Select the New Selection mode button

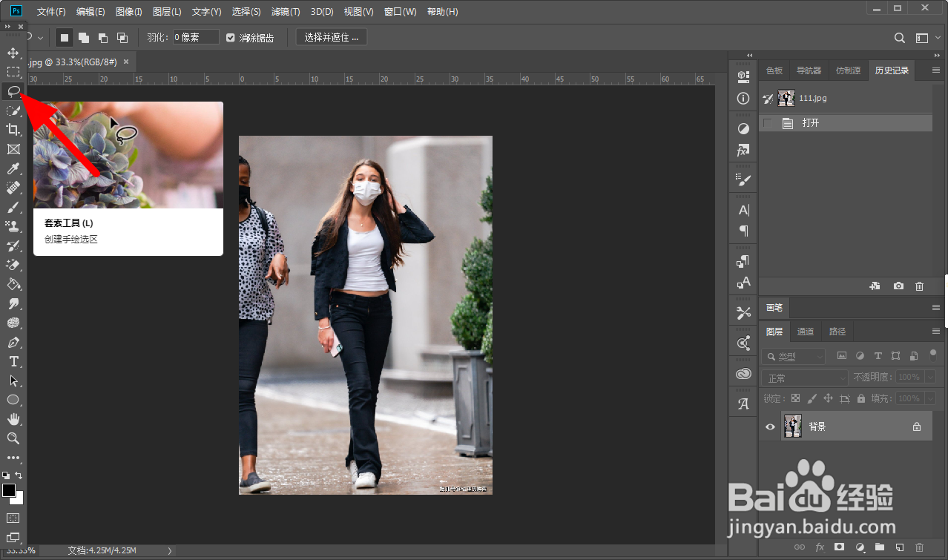click(65, 37)
